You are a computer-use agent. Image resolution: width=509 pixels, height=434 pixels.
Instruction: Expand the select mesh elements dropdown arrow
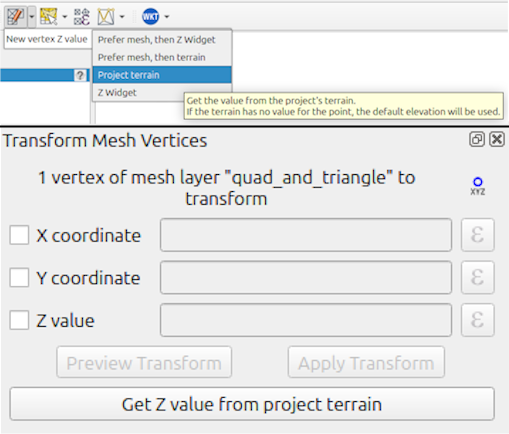65,17
